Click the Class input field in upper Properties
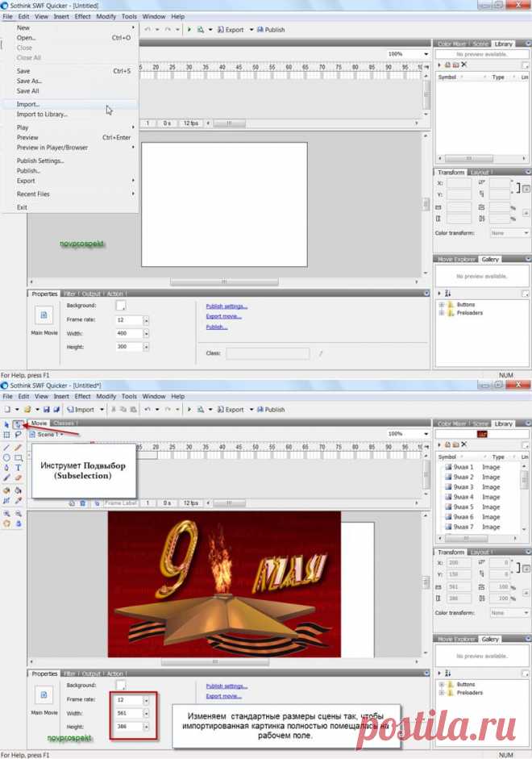Image resolution: width=532 pixels, height=759 pixels. pos(268,353)
